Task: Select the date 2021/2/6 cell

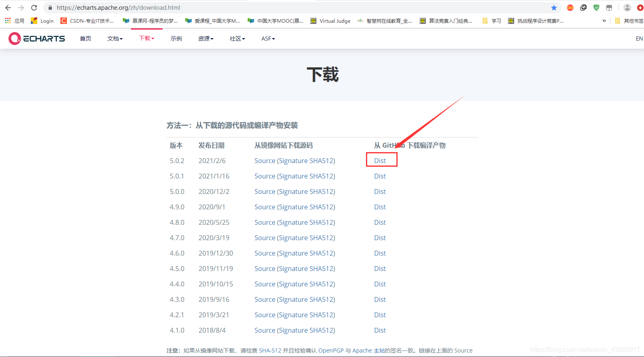Action: pos(212,161)
